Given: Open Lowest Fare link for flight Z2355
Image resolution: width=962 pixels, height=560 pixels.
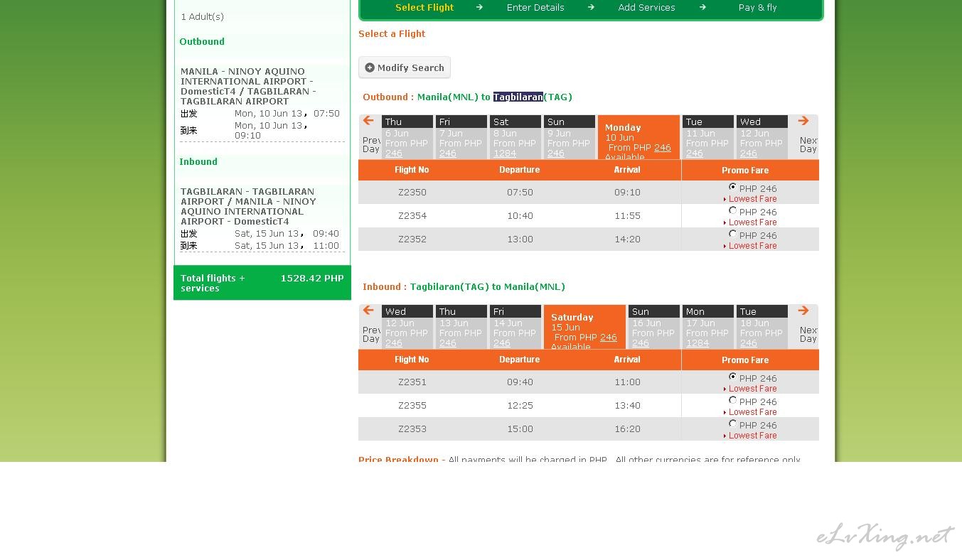Looking at the screenshot, I should tap(752, 412).
